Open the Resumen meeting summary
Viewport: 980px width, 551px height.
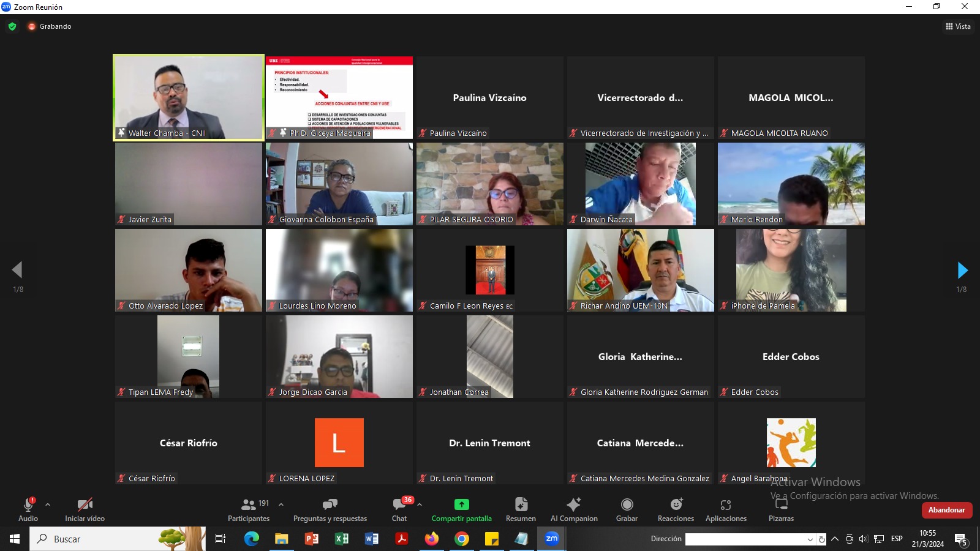(521, 509)
